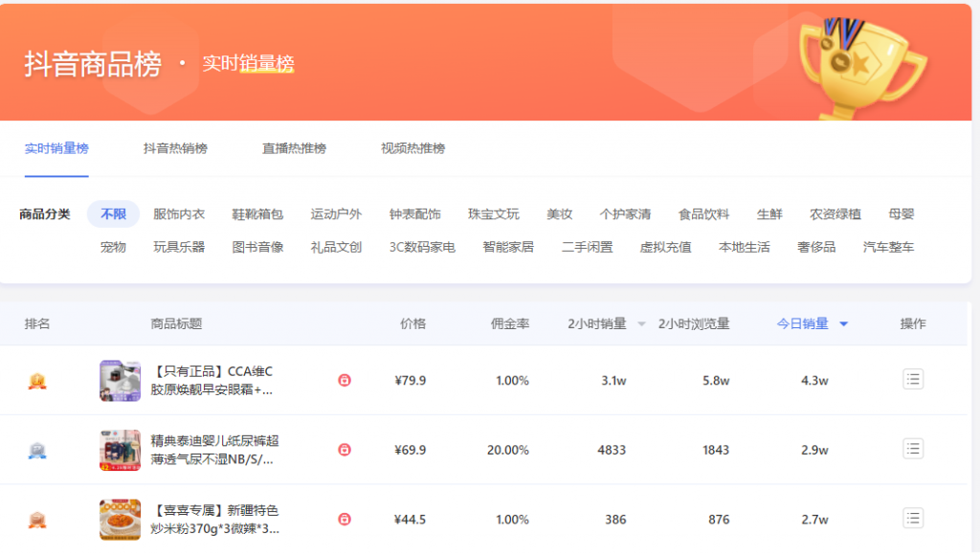This screenshot has height=555, width=980.
Task: Open details list icon for 新疆特色炒米粉 row
Action: pos(912,518)
